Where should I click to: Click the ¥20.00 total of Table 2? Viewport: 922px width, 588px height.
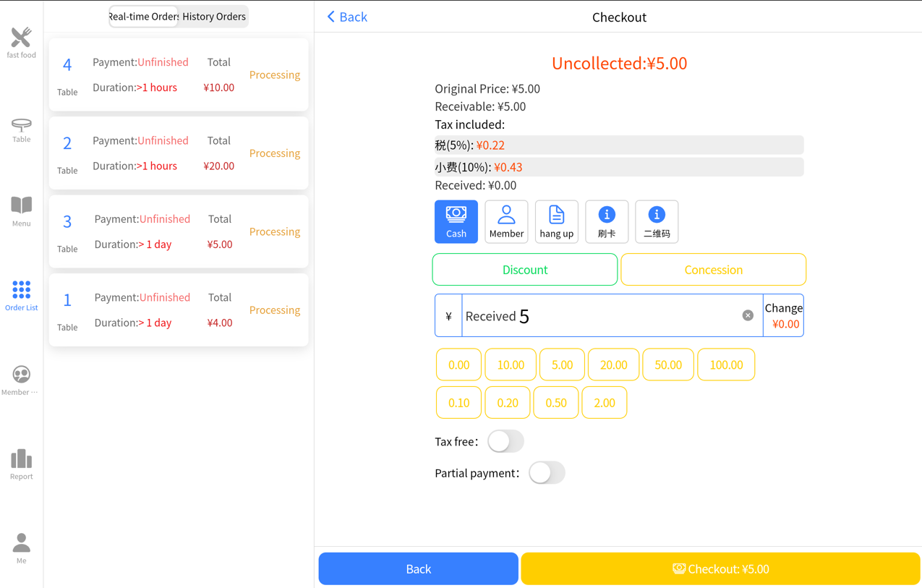218,166
